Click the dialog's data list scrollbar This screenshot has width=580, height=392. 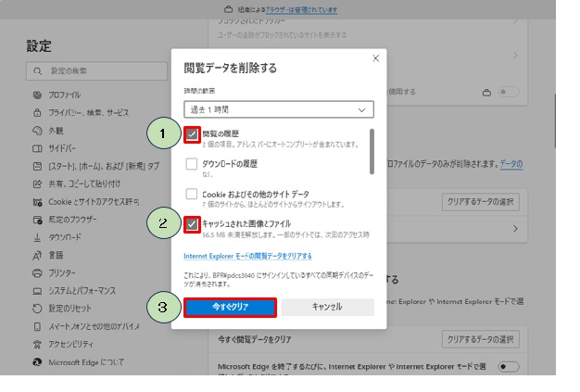click(372, 152)
